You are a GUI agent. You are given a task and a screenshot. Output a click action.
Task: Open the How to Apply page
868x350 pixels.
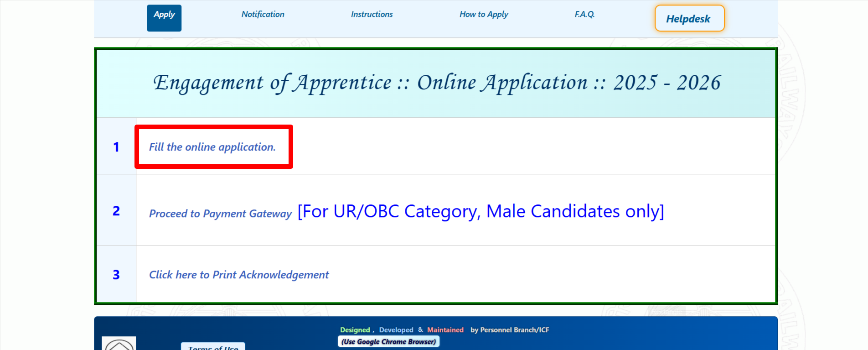[484, 15]
